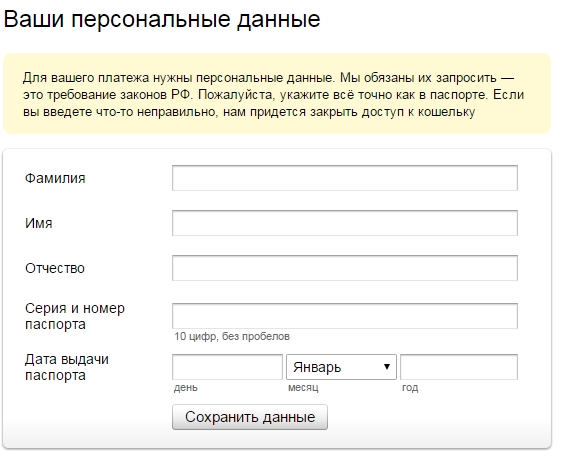This screenshot has width=576, height=462.
Task: Click the heading Ваши персональные данные
Action: coord(162,19)
